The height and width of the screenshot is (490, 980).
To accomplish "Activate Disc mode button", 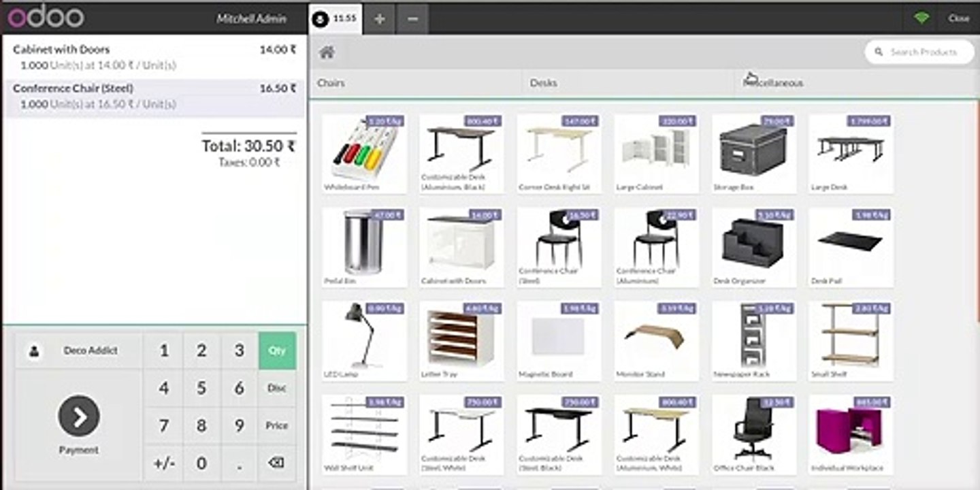I will tap(277, 388).
